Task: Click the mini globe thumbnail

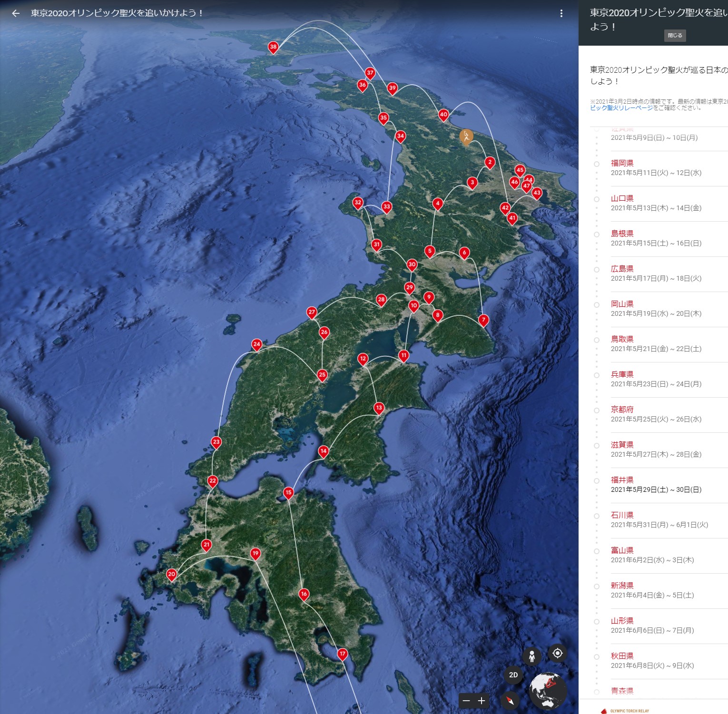Action: pos(548,691)
